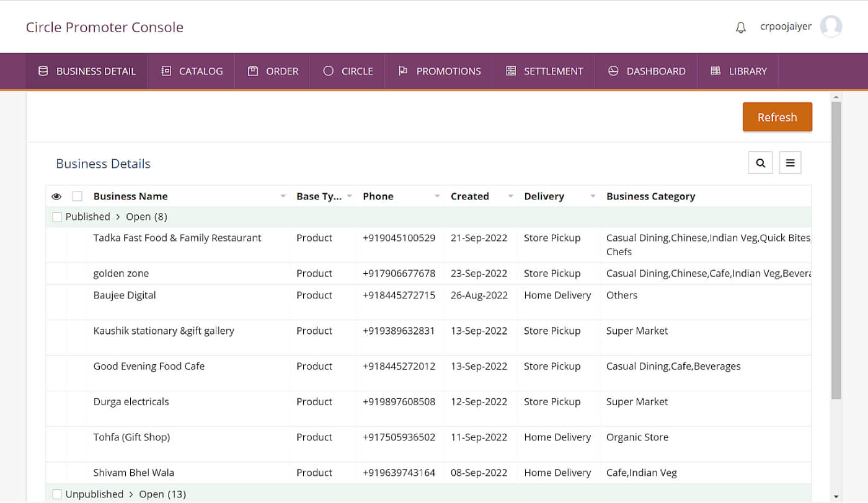868x503 pixels.
Task: Open the search icon in Business Details panel
Action: (x=760, y=162)
